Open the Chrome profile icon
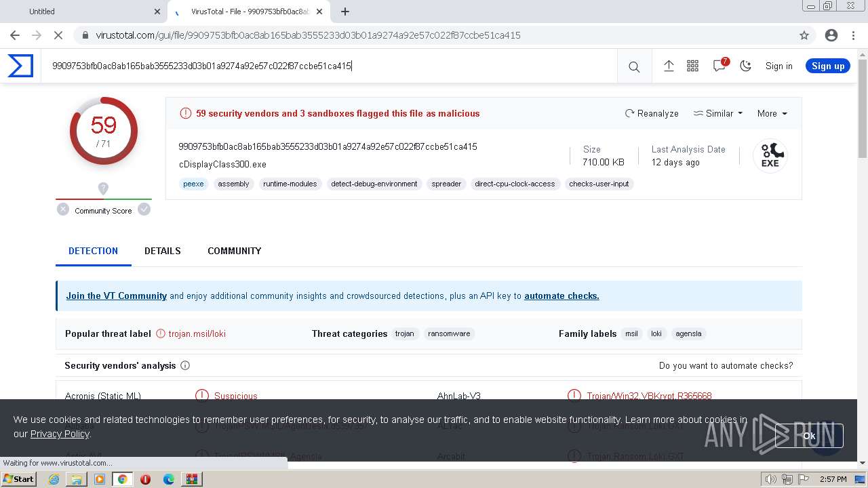This screenshot has height=488, width=868. 831,35
